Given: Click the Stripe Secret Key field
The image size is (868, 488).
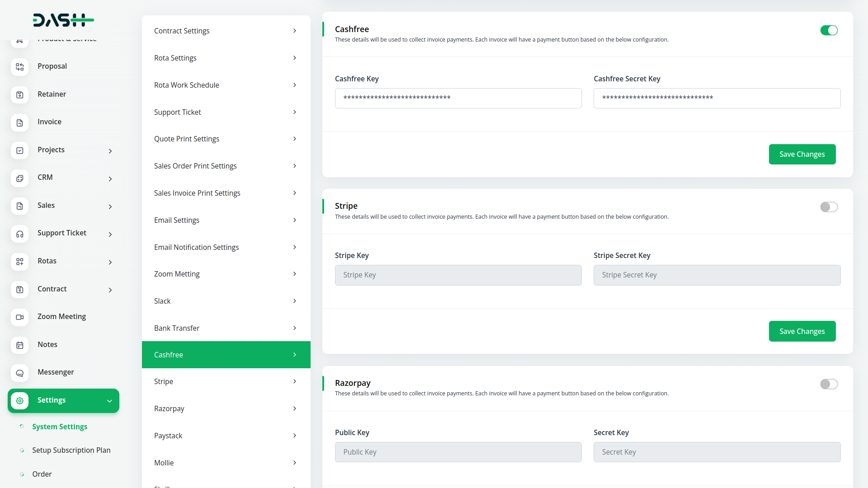Looking at the screenshot, I should (x=717, y=275).
